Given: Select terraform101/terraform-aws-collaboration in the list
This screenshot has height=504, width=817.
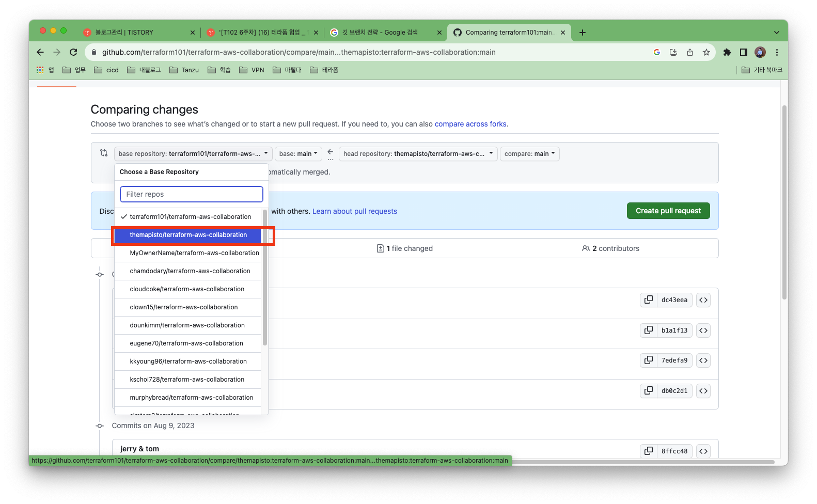Looking at the screenshot, I should point(188,217).
